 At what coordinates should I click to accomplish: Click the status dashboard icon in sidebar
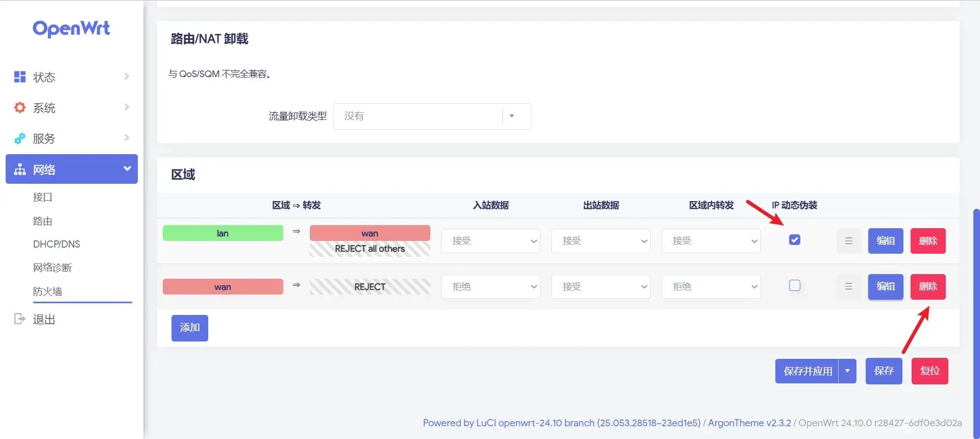pos(20,77)
